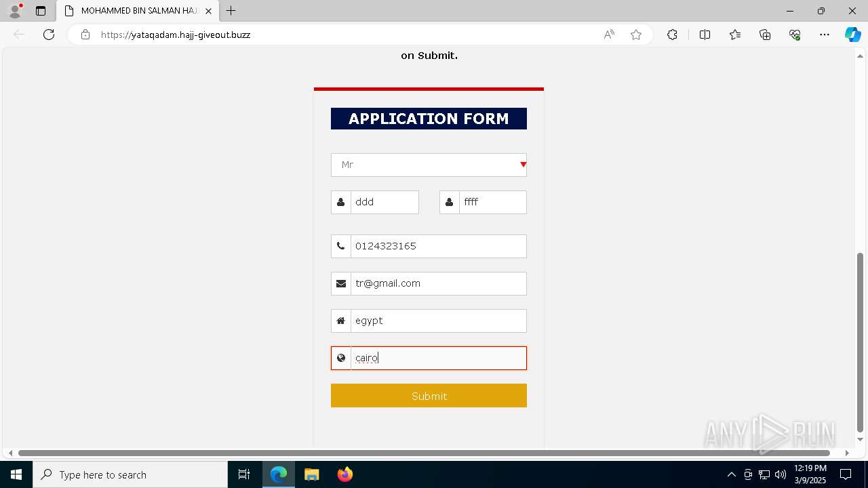Screen dimensions: 868x488
Task: Toggle split screen icon
Action: (x=705, y=35)
